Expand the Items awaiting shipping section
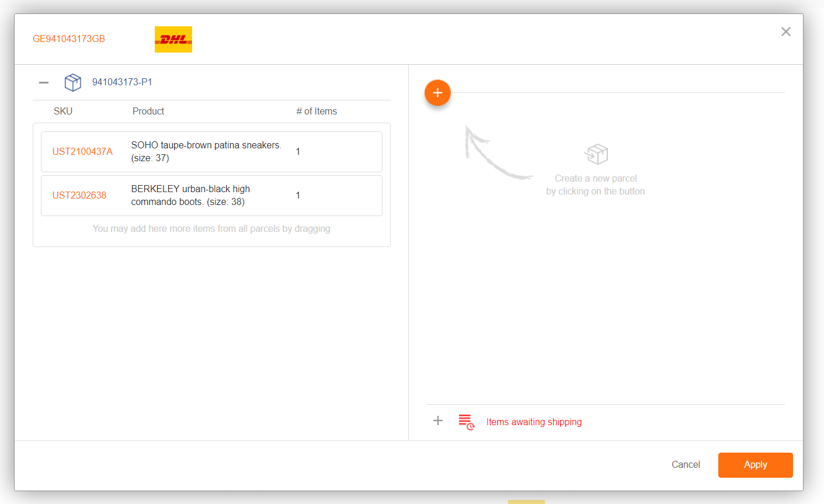 438,420
